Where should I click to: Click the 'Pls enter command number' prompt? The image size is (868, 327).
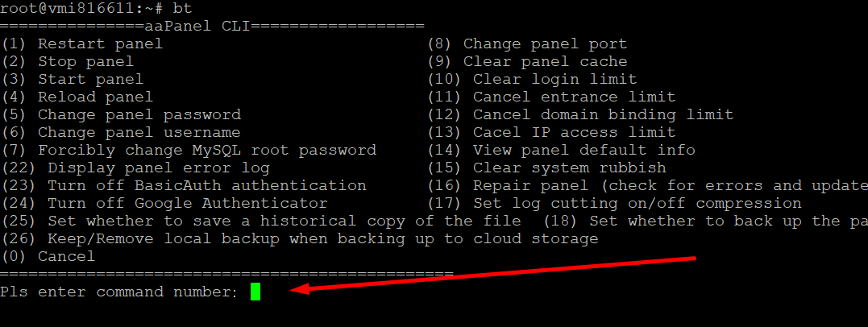click(x=119, y=292)
